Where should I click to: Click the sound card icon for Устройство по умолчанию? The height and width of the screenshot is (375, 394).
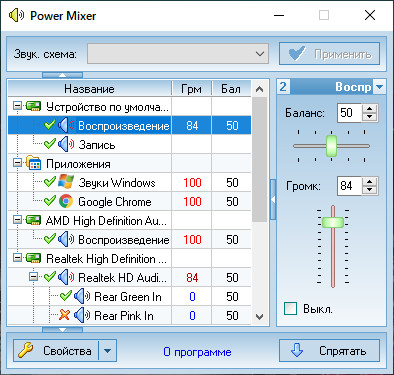pos(34,107)
